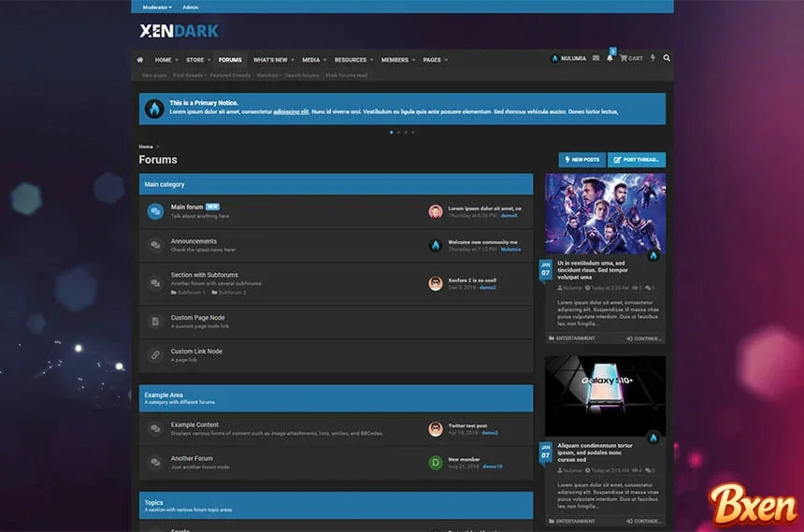Open the Avengers article thumbnail
This screenshot has height=532, width=804.
pos(605,213)
